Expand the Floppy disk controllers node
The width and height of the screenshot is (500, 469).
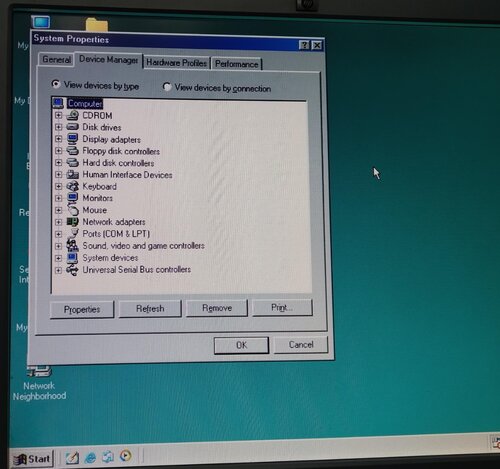(59, 151)
